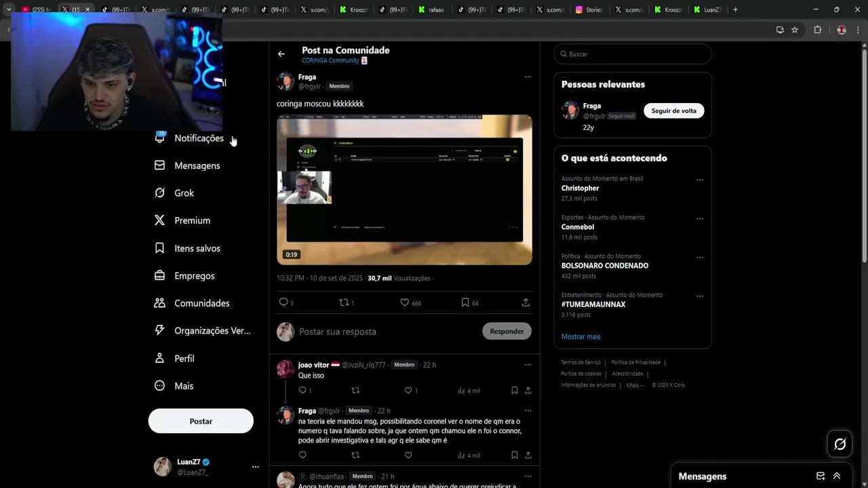Open more options on joao vitor's reply
The width and height of the screenshot is (868, 488).
(x=528, y=365)
